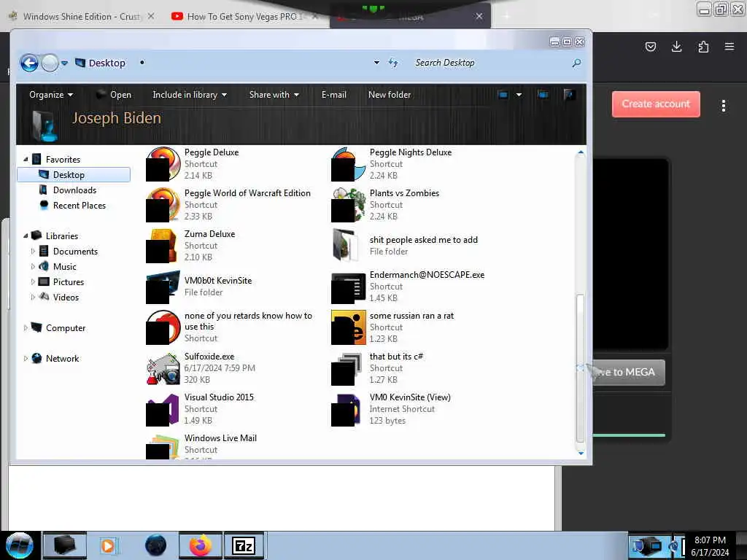Select Peggle World of Warcraft Edition icon
Screen dimensions: 747x560
click(163, 205)
